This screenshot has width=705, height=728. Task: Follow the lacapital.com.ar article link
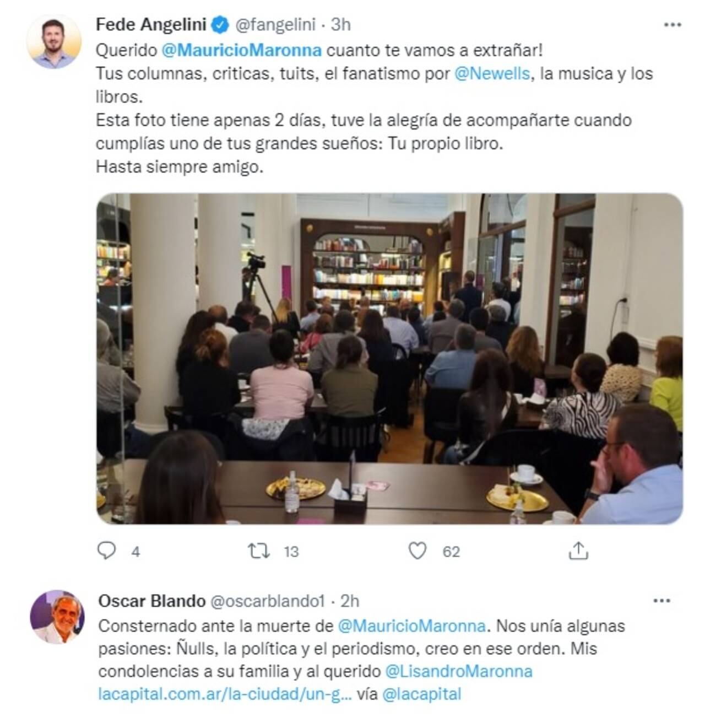[x=225, y=694]
